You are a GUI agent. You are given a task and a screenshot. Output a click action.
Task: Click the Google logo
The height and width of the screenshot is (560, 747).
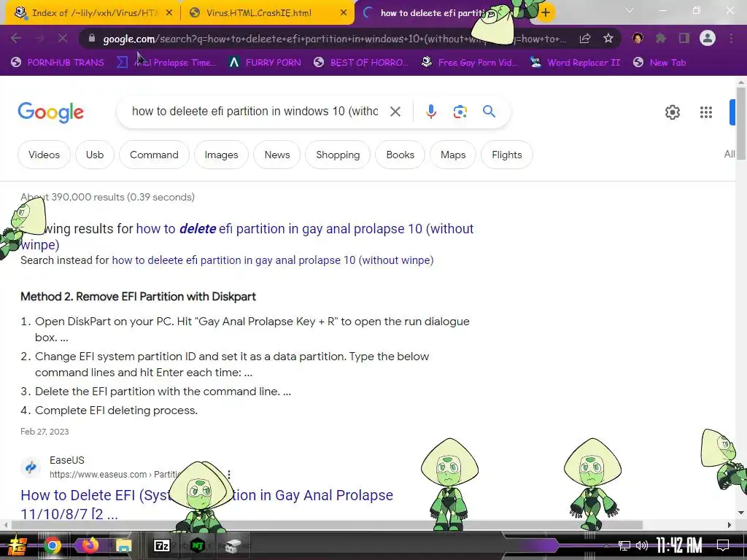coord(51,112)
